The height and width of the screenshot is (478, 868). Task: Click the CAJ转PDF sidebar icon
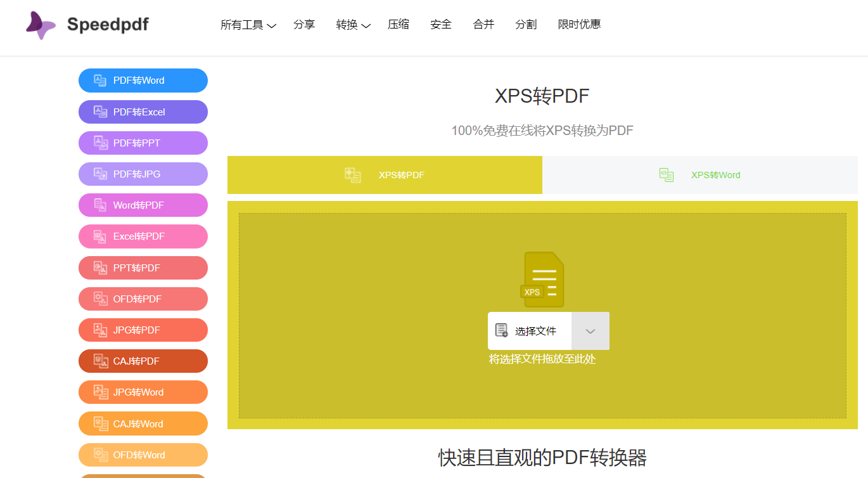tap(100, 361)
